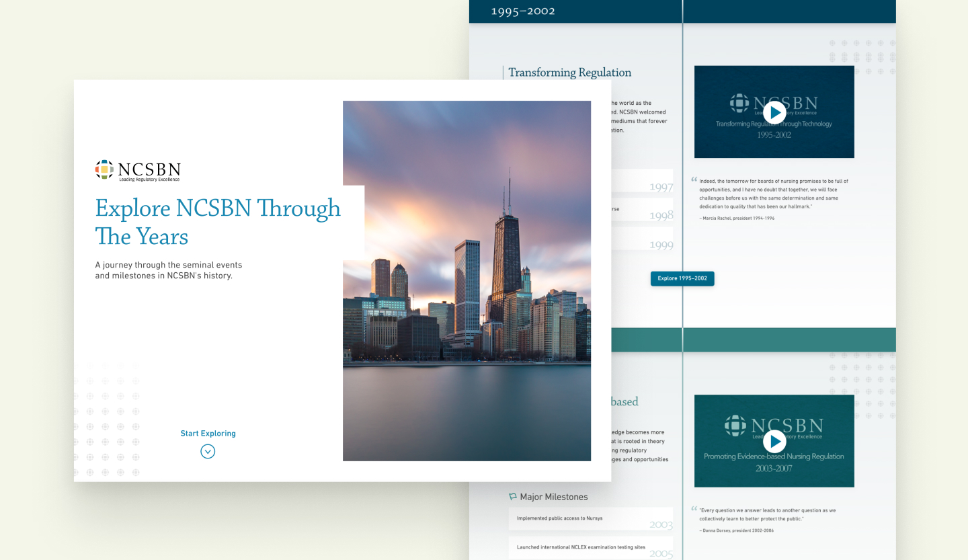Image resolution: width=968 pixels, height=560 pixels.
Task: Click the Transforming Regulation heading
Action: tap(569, 73)
